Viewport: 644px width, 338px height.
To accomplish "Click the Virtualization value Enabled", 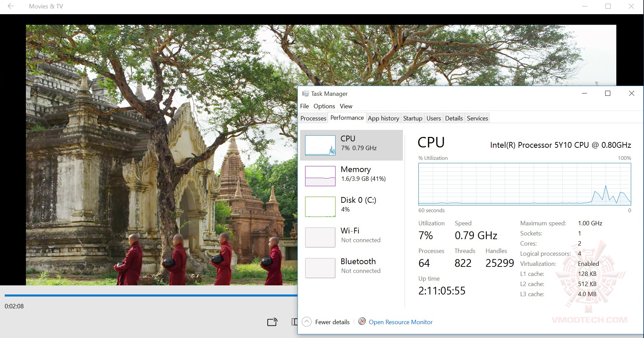I will [x=588, y=264].
